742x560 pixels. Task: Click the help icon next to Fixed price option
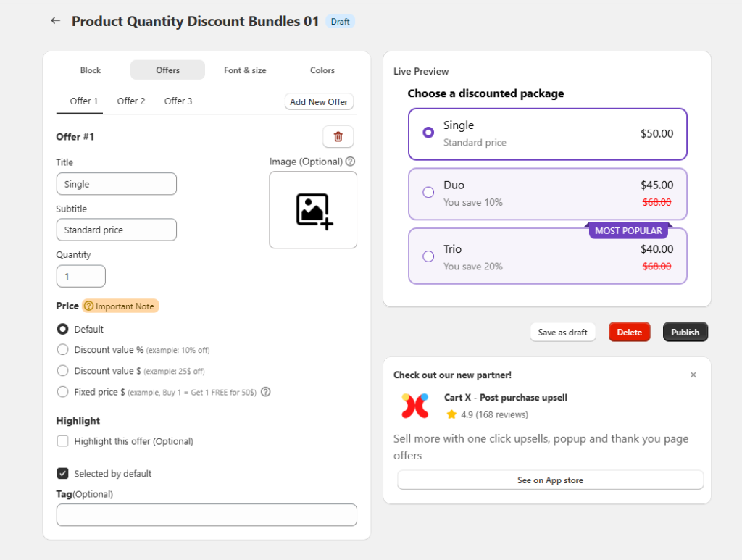click(265, 391)
